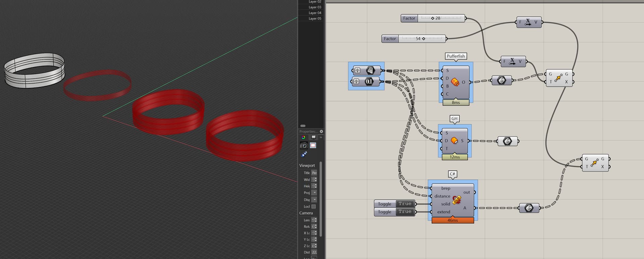
Task: Click the Factor label of the 54 slider
Action: click(x=390, y=39)
